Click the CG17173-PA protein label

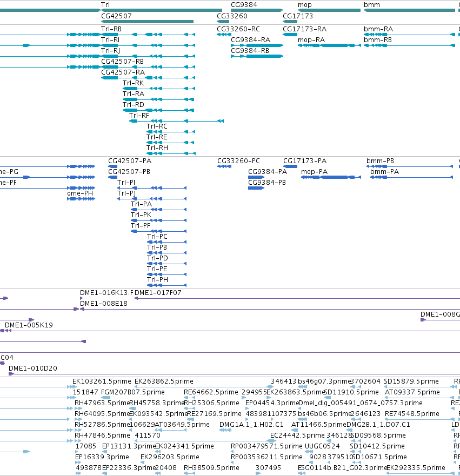coord(305,161)
